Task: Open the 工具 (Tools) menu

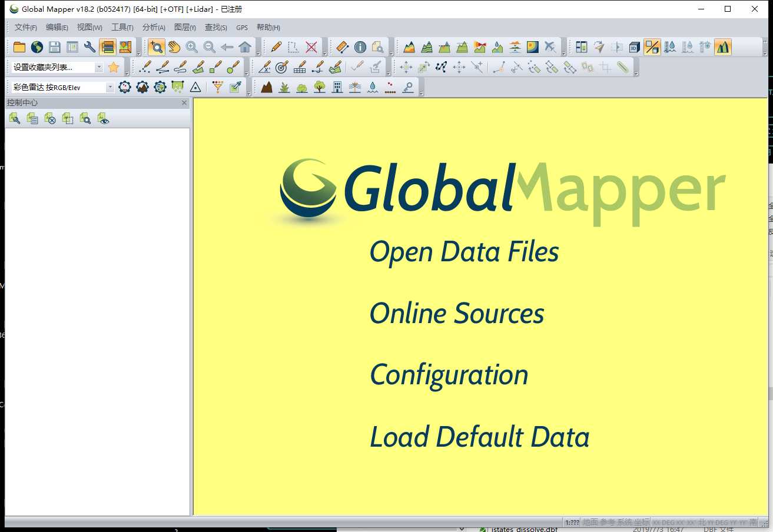Action: point(122,27)
